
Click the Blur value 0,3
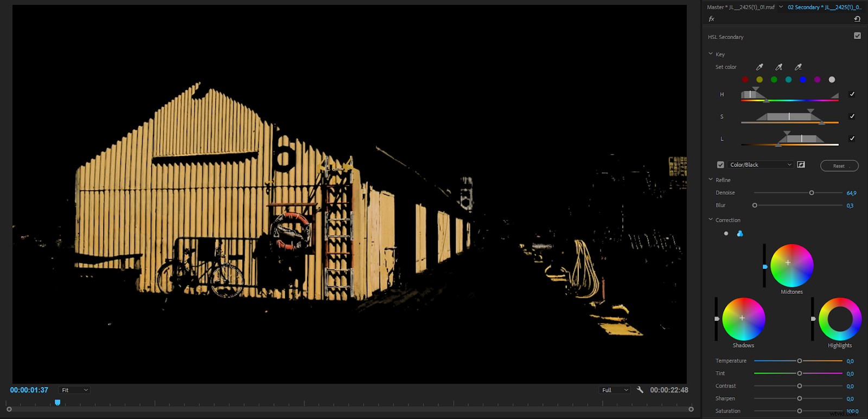coord(850,205)
